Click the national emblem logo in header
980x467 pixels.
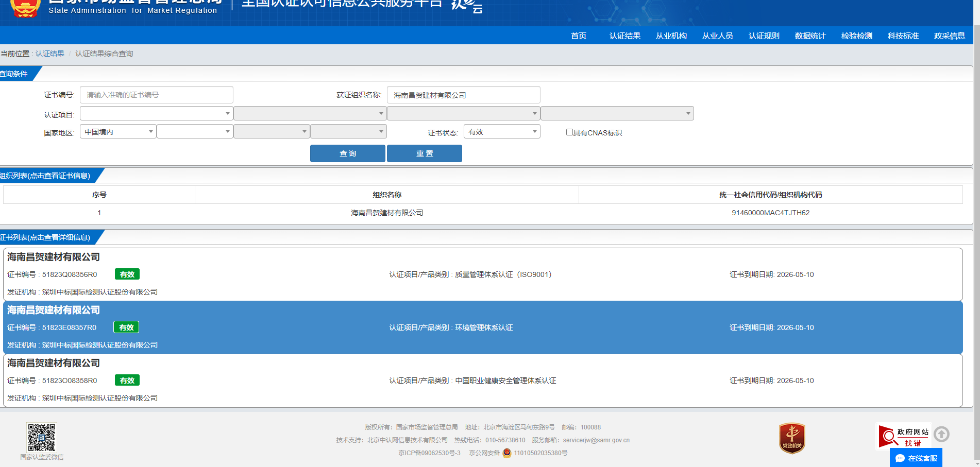pyautogui.click(x=25, y=8)
